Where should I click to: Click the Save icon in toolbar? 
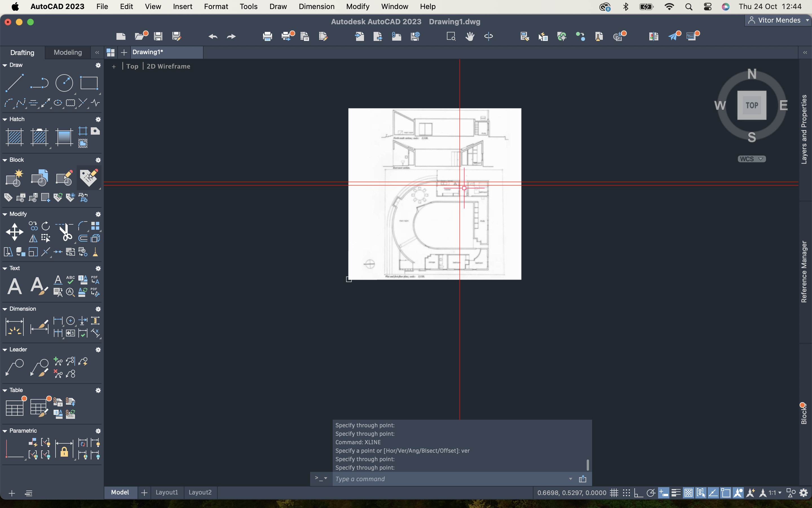(158, 36)
